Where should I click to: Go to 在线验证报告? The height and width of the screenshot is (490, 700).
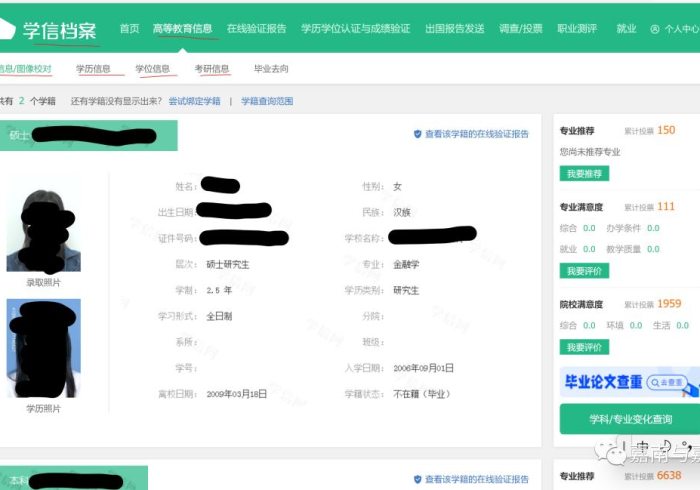(x=256, y=29)
